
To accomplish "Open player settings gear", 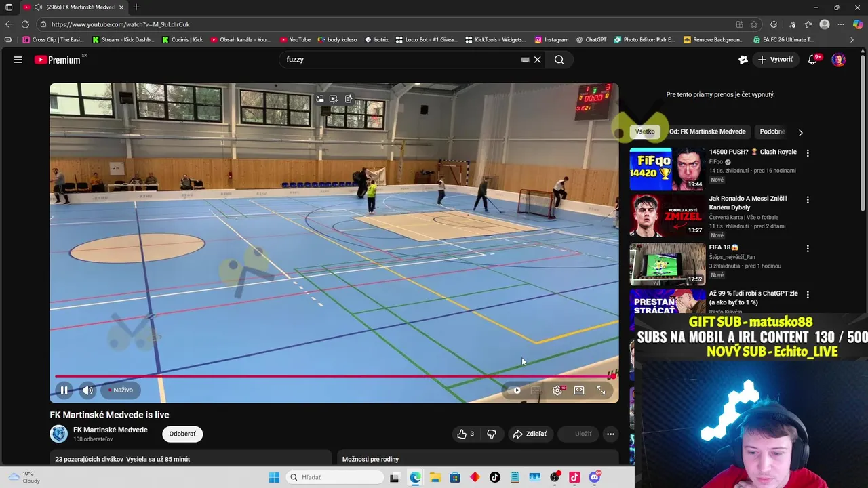I will (557, 390).
